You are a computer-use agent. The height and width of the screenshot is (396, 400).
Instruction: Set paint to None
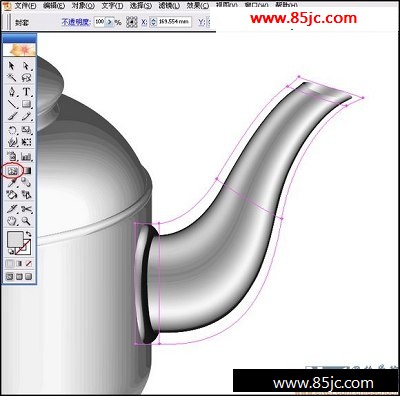pos(29,264)
